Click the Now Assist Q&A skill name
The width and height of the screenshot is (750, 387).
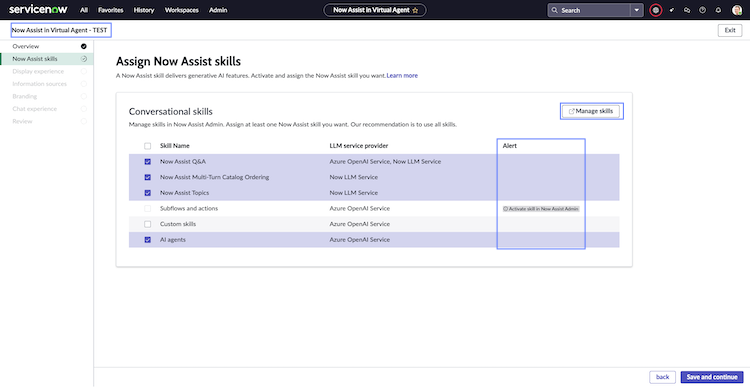183,162
